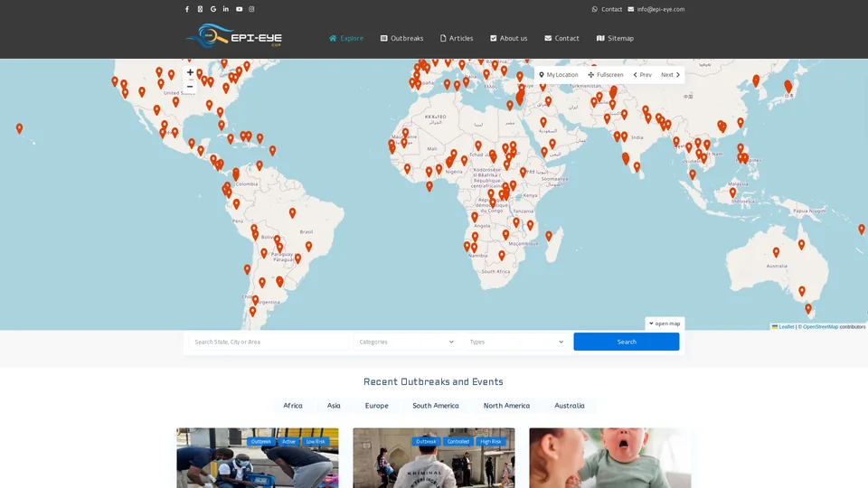868x488 pixels.
Task: Go to Next map marker
Action: click(x=670, y=75)
